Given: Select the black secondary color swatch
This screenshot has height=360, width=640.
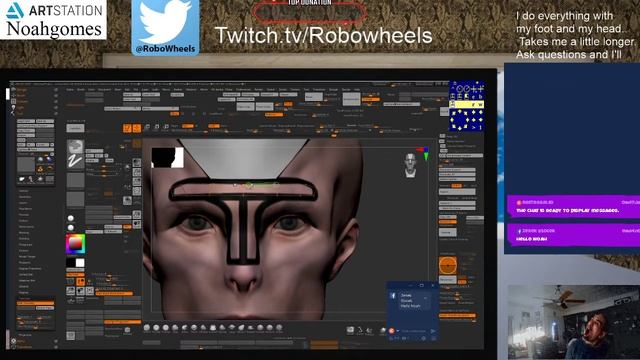Looking at the screenshot, I should pos(71,263).
